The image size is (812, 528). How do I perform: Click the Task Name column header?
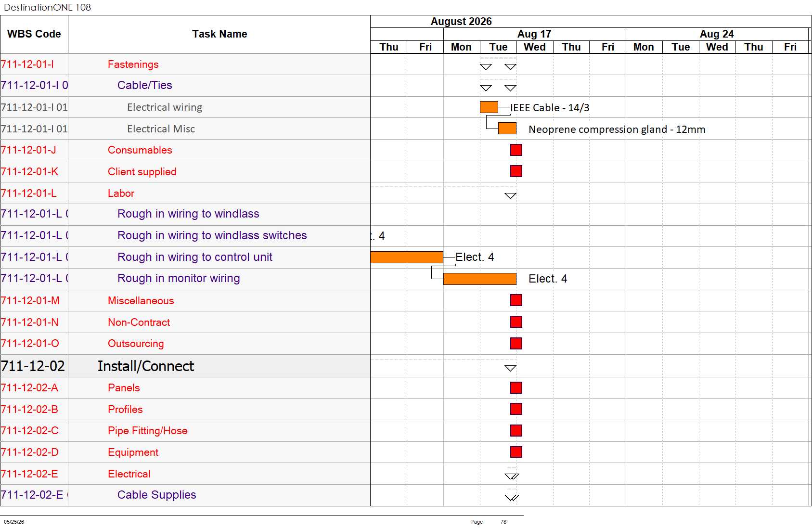coord(219,34)
